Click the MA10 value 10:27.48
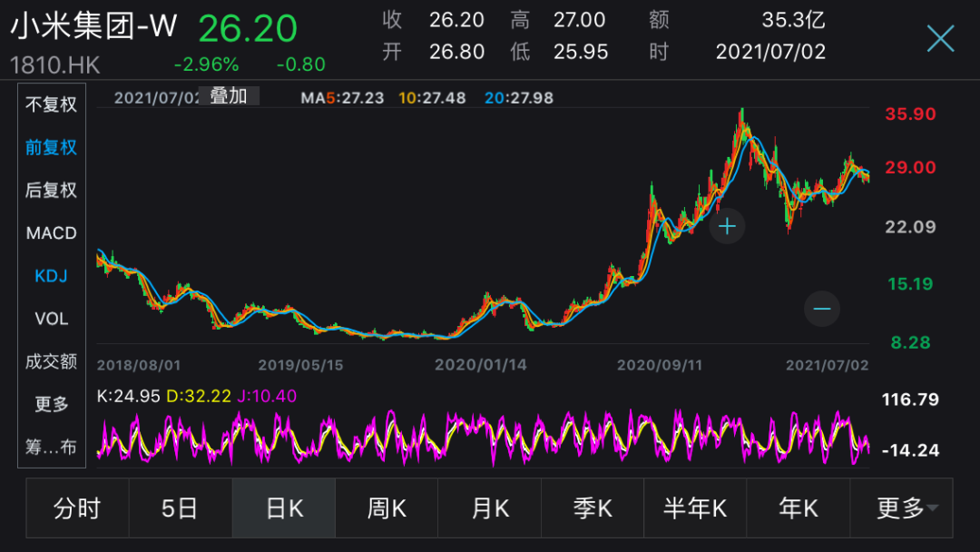The width and height of the screenshot is (980, 552). 432,97
